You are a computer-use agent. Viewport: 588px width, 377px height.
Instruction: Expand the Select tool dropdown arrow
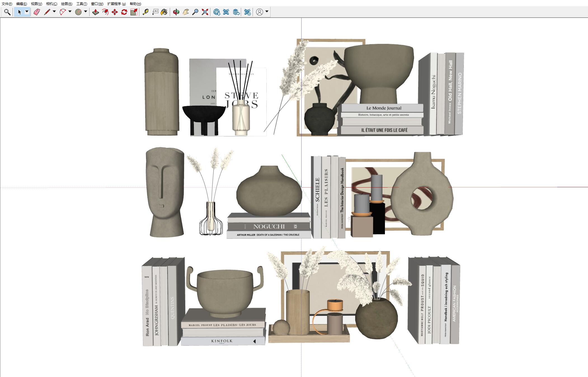pyautogui.click(x=27, y=12)
